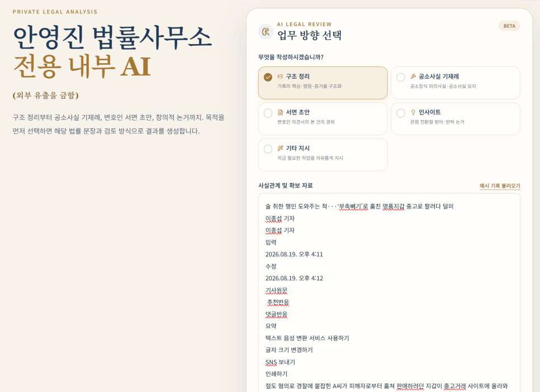Click the 공소장식 피의사실 description card
This screenshot has width=540, height=392.
point(455,83)
